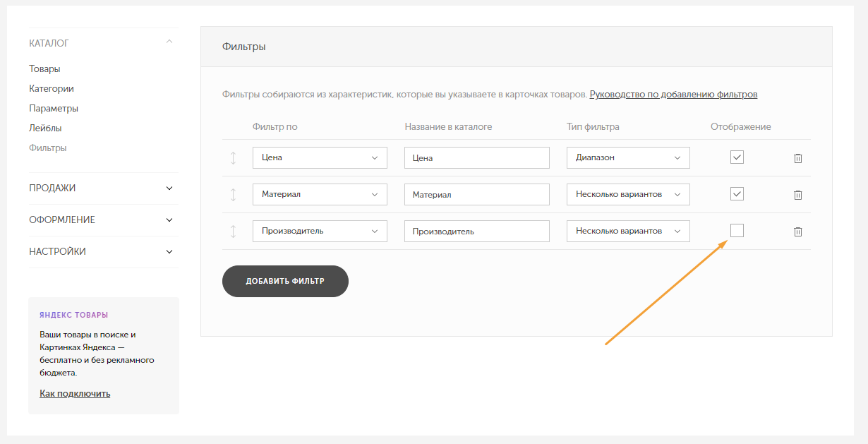Screen dimensions: 868x444
Task: Go to Товары in the sidebar
Action: pos(44,69)
